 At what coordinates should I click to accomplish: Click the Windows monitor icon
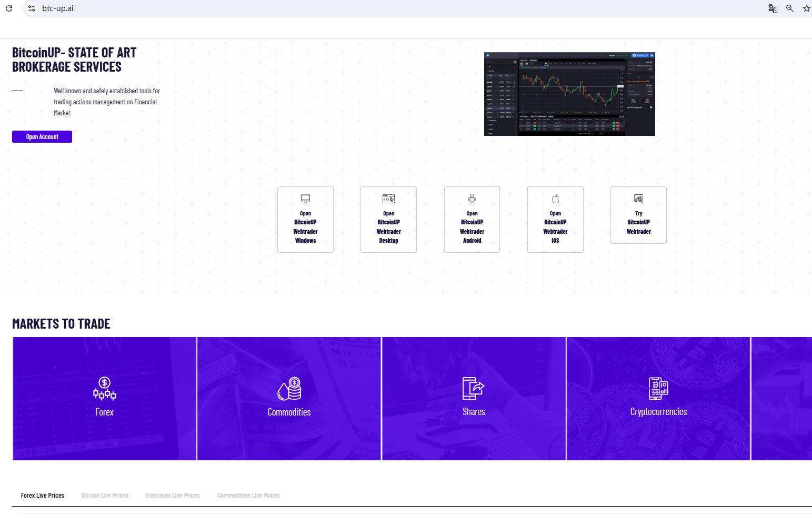305,199
